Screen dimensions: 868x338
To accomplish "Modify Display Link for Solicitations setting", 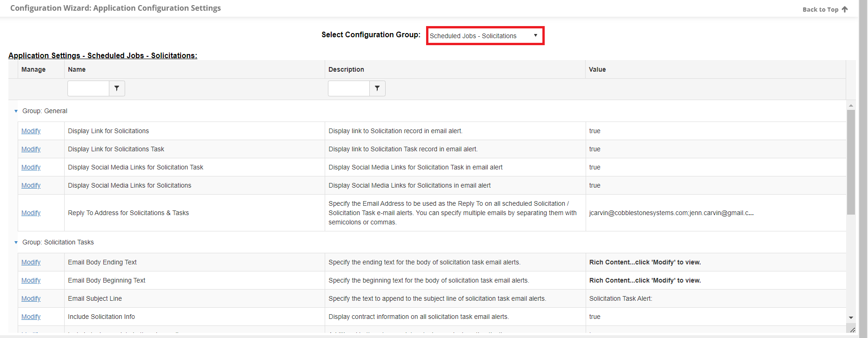I will pyautogui.click(x=31, y=131).
